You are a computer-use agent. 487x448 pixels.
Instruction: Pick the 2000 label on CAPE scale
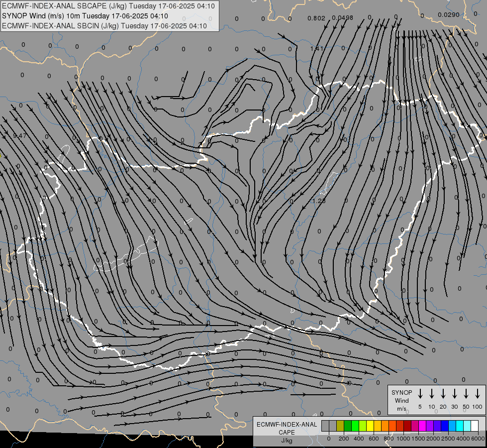(433, 439)
